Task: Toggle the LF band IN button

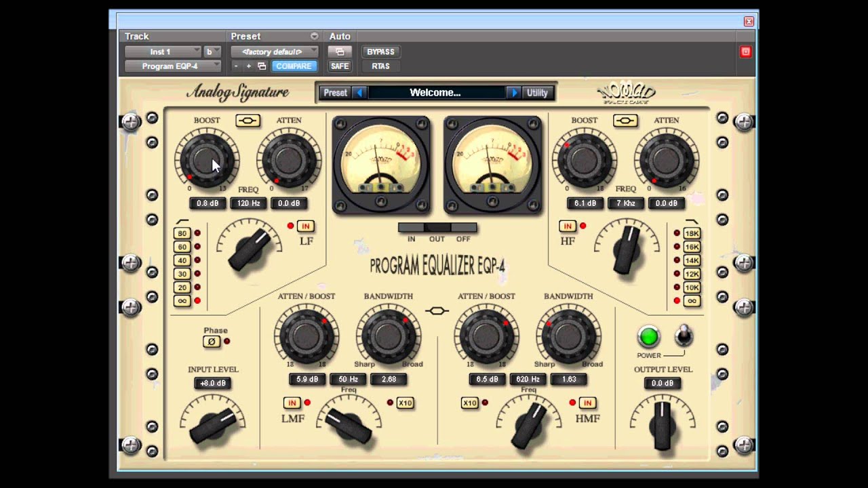Action: (x=305, y=226)
